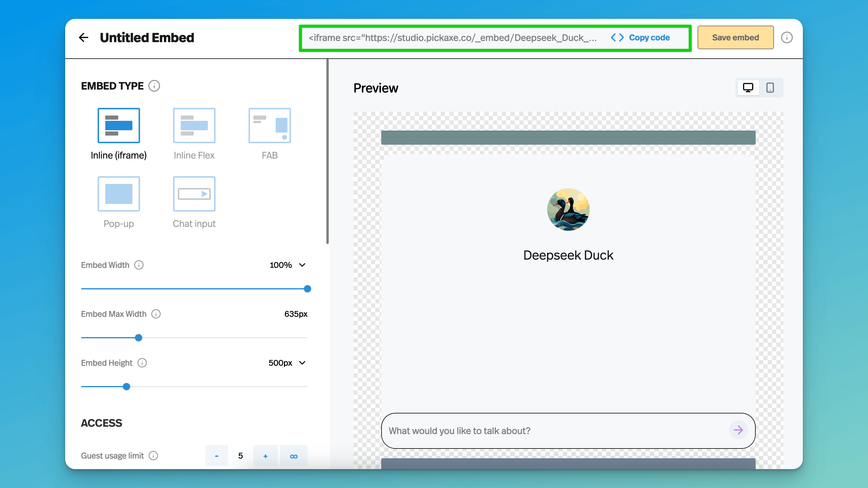Screen dimensions: 868x488
Task: Choose the FAB embed type
Action: click(269, 126)
